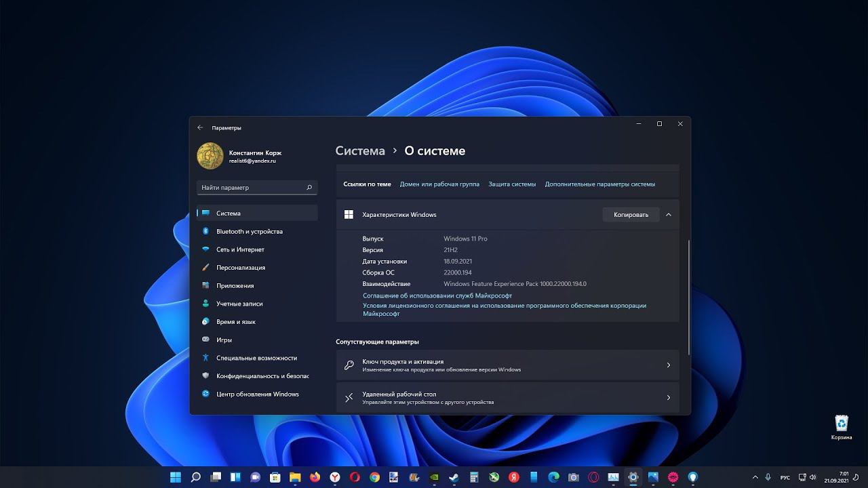Open Игры settings category

(257, 340)
